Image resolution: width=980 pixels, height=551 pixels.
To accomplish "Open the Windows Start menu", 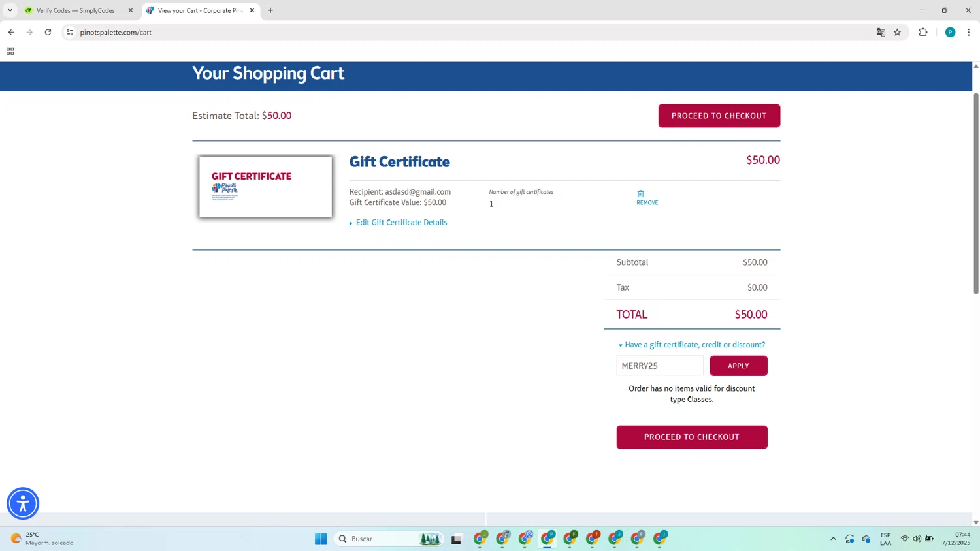I will pos(321,539).
